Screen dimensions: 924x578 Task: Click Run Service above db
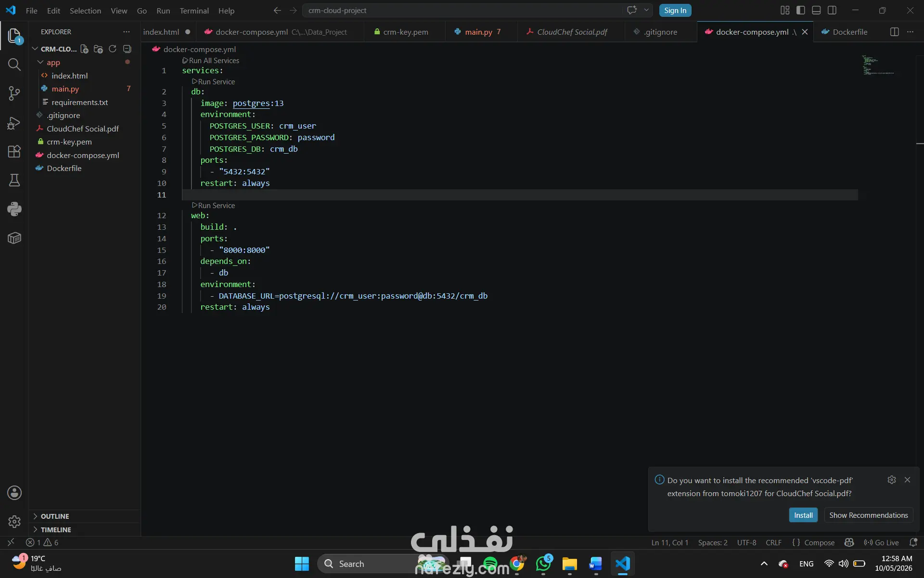point(213,81)
